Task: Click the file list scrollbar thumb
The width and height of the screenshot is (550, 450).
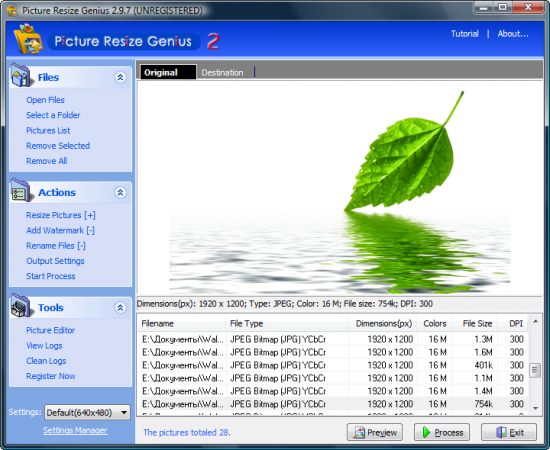Action: click(535, 370)
